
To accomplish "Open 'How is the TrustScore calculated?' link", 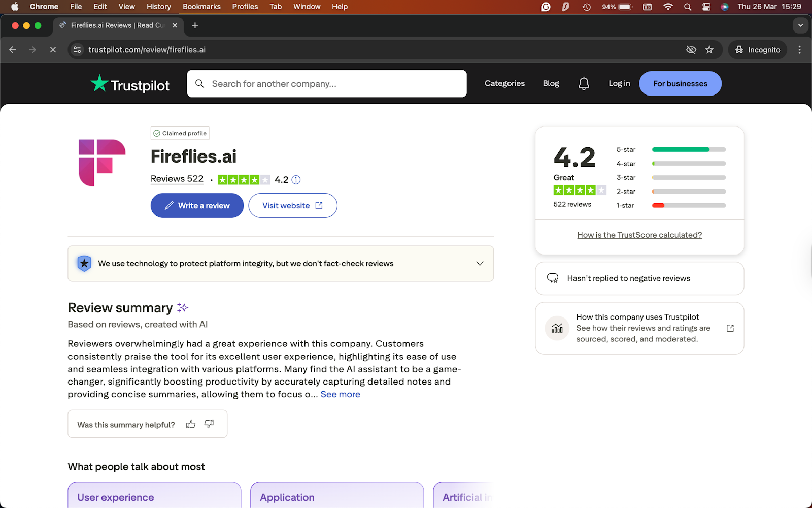I will point(639,235).
